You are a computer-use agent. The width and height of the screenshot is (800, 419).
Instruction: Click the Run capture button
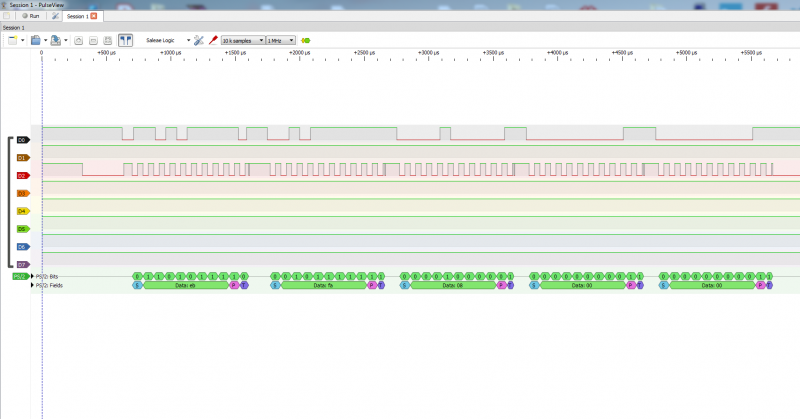tap(30, 16)
